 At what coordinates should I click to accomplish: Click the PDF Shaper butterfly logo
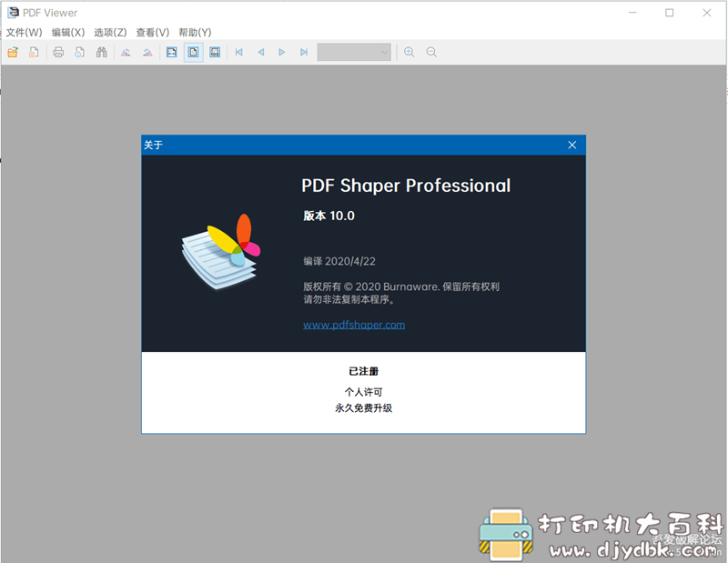point(221,252)
